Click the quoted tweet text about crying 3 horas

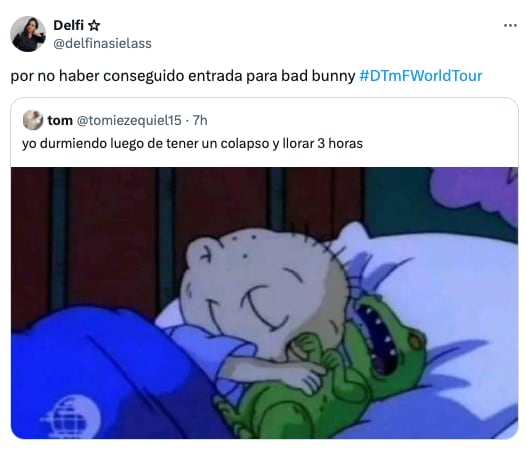tap(192, 143)
